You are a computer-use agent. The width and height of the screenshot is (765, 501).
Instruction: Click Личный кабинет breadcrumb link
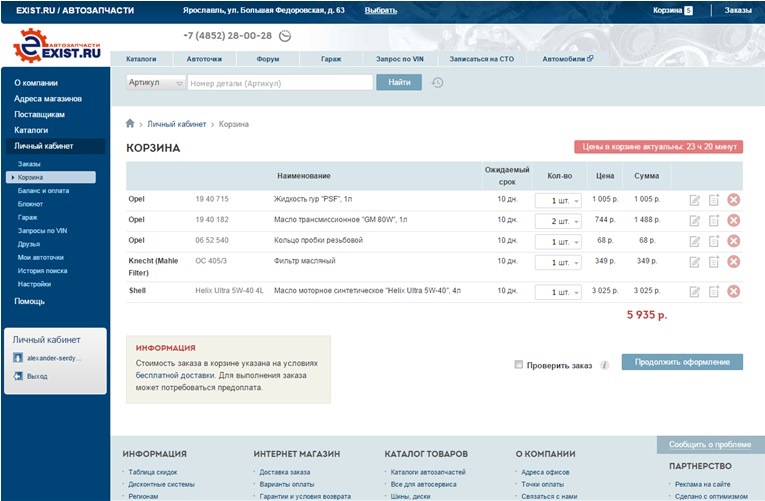tap(177, 124)
